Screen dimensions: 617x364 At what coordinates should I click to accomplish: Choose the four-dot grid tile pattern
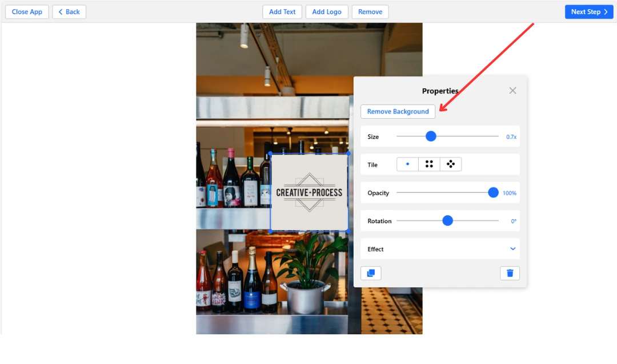(429, 164)
